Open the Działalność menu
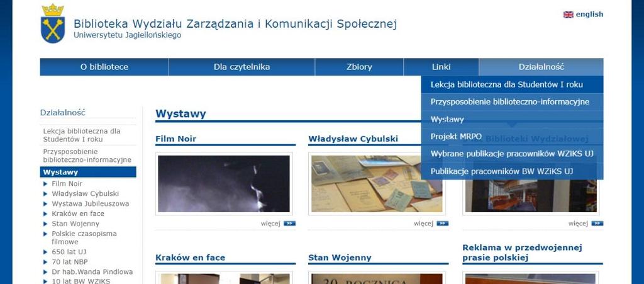 click(x=541, y=67)
